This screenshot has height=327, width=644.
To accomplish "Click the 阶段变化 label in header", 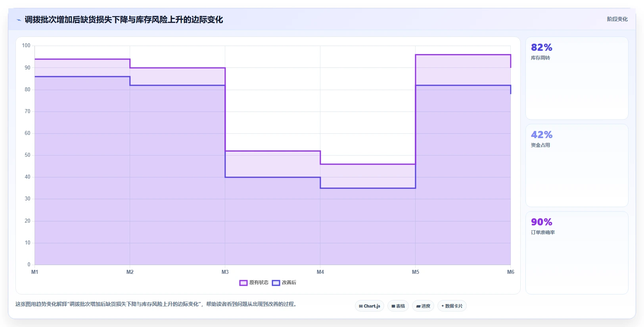I will tap(617, 19).
